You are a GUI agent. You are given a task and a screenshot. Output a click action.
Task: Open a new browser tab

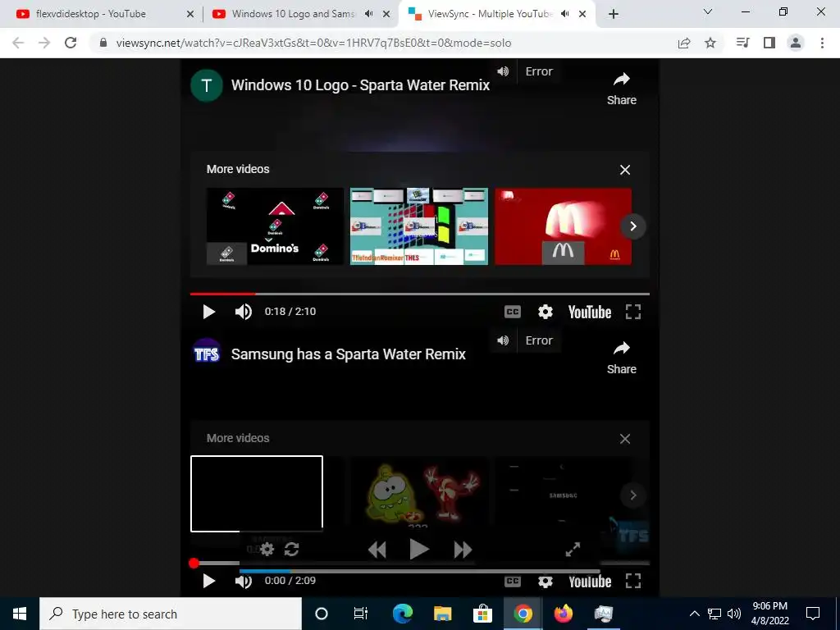(614, 14)
